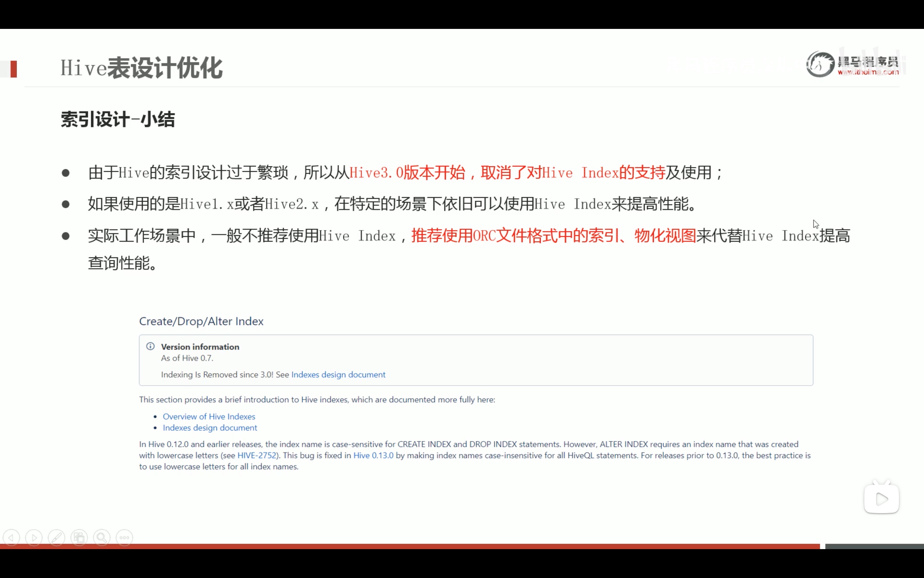Open the Overview of Hive Indexes link
This screenshot has width=924, height=578.
[x=209, y=416]
